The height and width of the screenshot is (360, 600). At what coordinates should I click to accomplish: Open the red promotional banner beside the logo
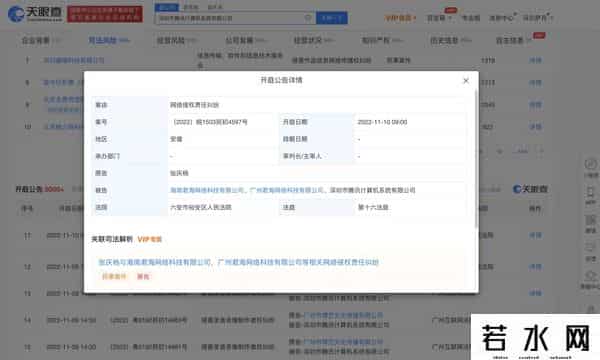[x=105, y=14]
